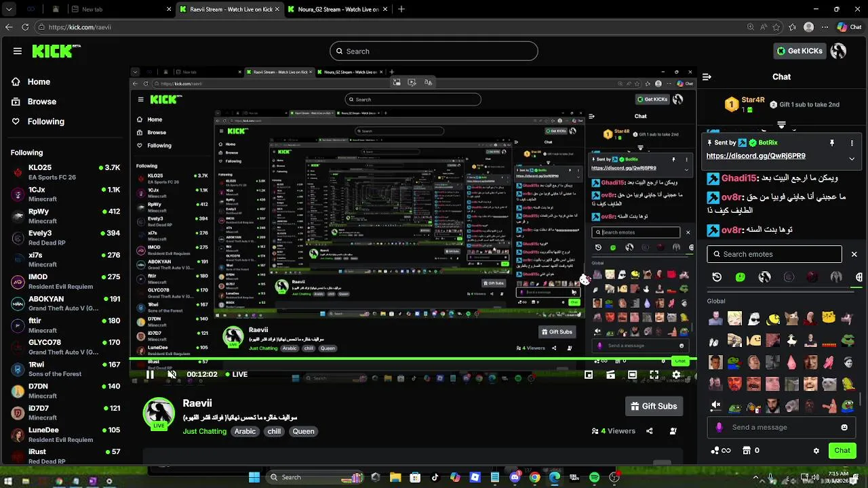The image size is (868, 488).
Task: Open the chat settings gear
Action: point(816,450)
